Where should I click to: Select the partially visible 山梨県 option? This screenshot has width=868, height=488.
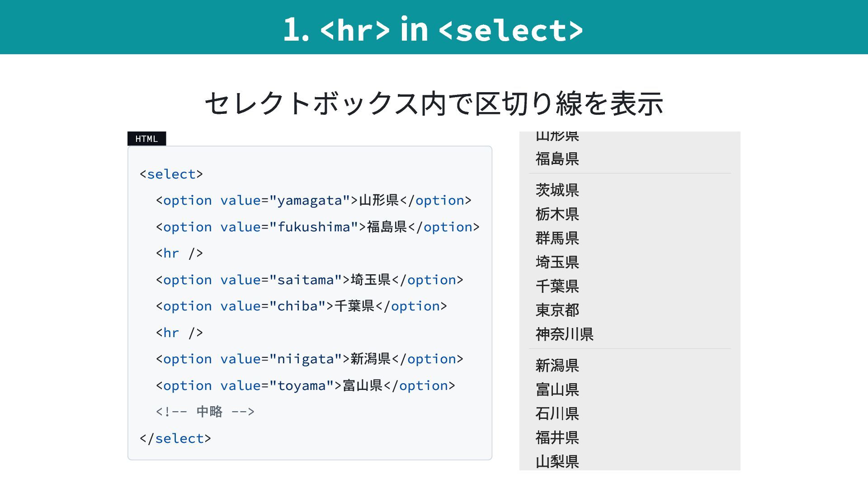[557, 462]
